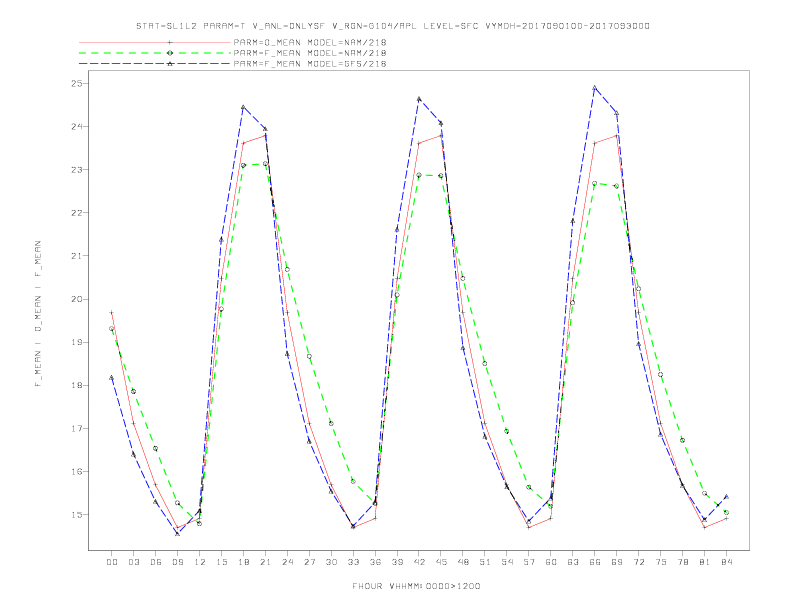Viewport: 792px width, 612px height.
Task: Click x-axis tick label 27
Action: point(309,562)
